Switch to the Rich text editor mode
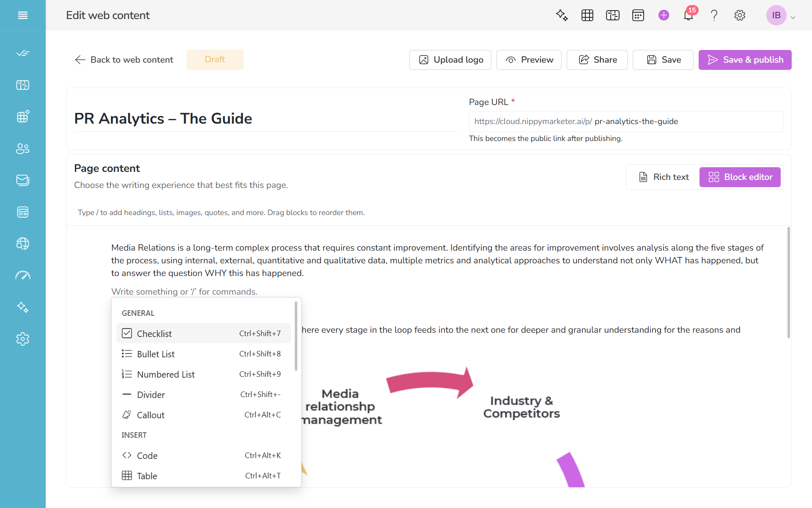 coord(664,177)
